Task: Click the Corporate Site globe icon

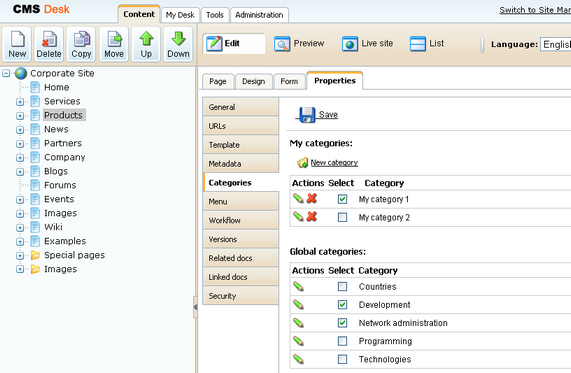Action: coord(21,73)
